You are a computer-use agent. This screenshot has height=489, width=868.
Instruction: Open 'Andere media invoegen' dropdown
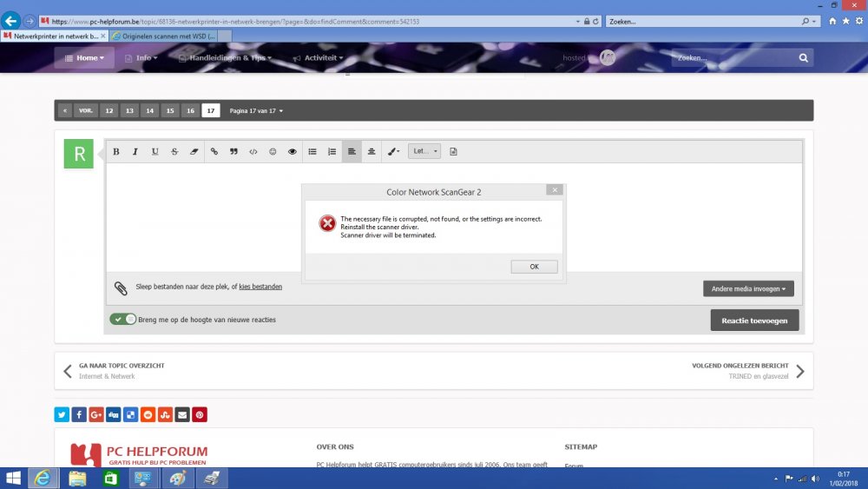pyautogui.click(x=748, y=288)
